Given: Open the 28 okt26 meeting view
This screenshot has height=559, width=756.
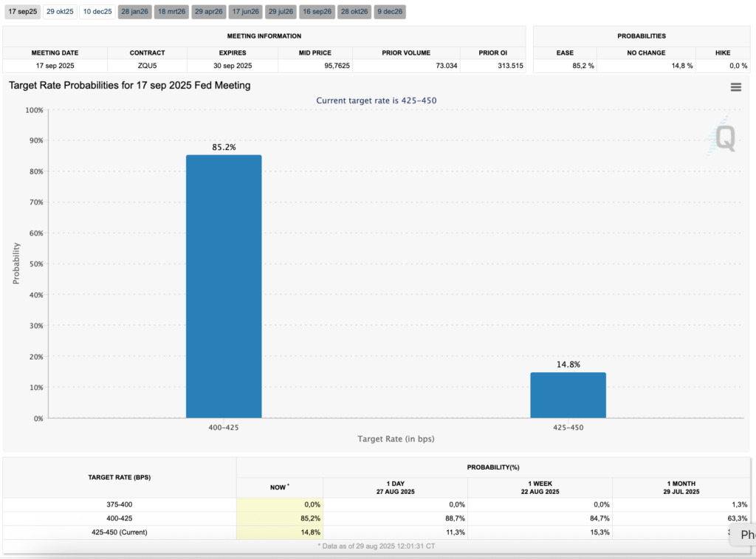Looking at the screenshot, I should [x=354, y=11].
